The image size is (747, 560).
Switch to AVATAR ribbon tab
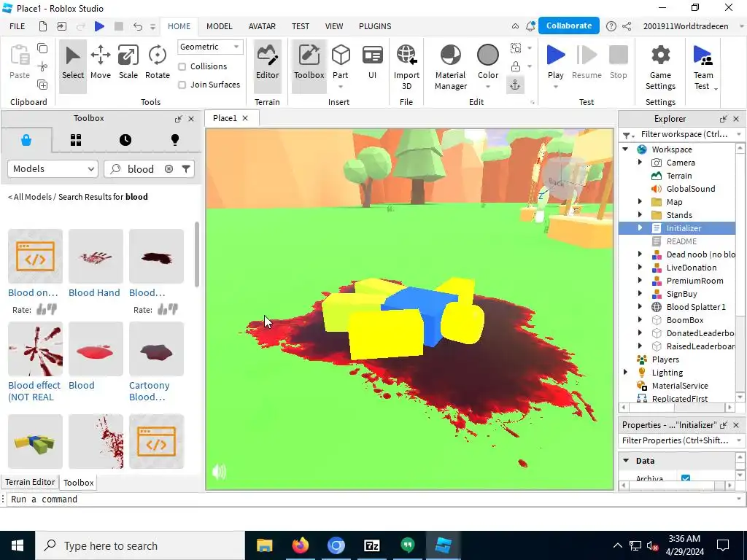pyautogui.click(x=262, y=26)
